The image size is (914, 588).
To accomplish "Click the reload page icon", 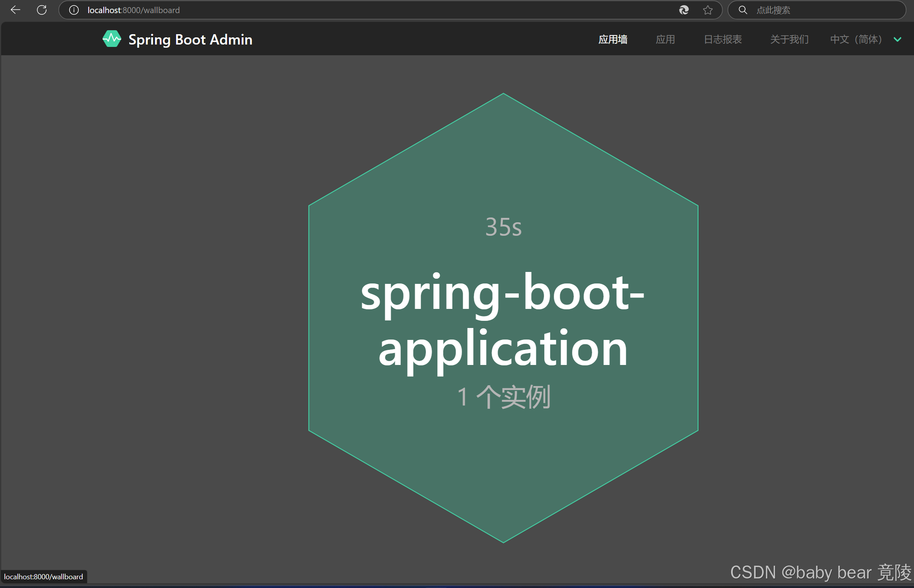I will [41, 10].
